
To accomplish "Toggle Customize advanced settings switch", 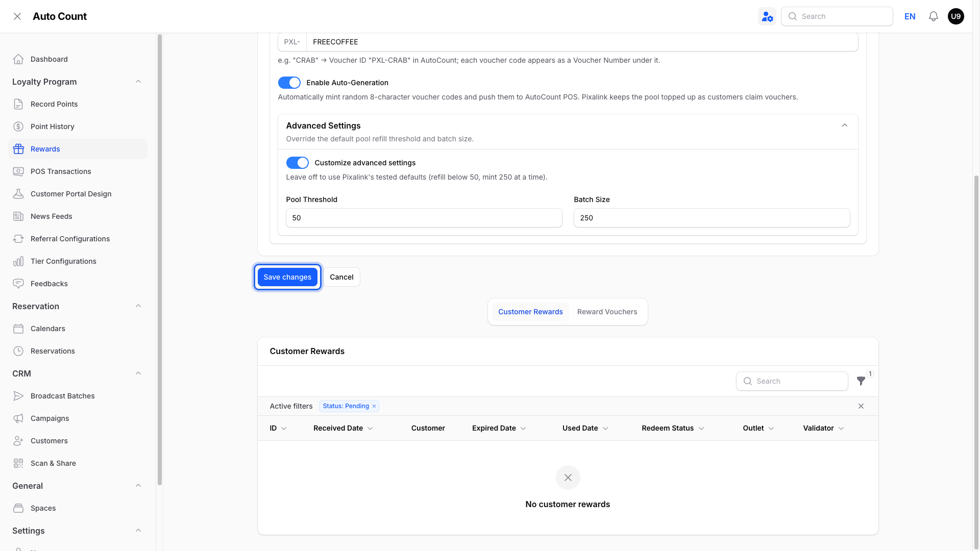I will [x=298, y=163].
